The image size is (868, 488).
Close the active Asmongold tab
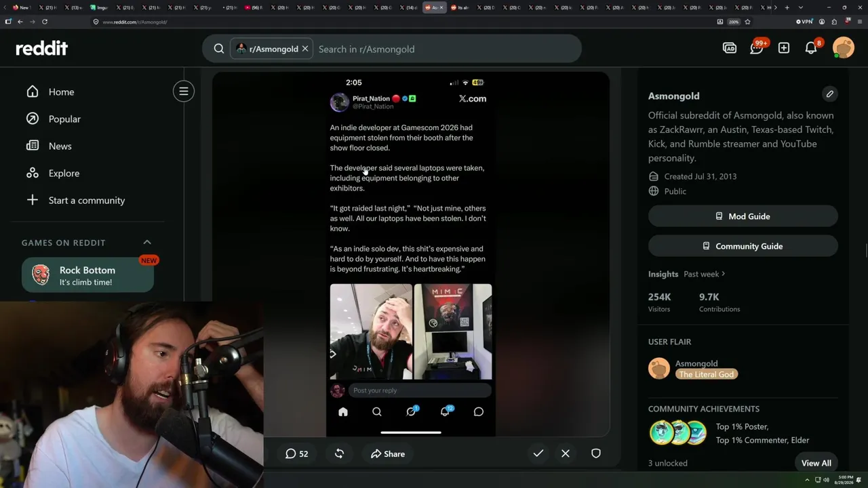[441, 7]
